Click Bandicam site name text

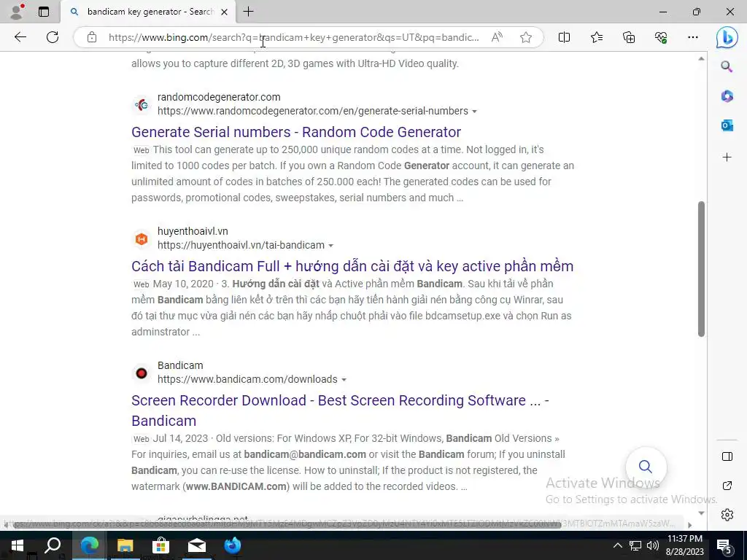(x=180, y=366)
